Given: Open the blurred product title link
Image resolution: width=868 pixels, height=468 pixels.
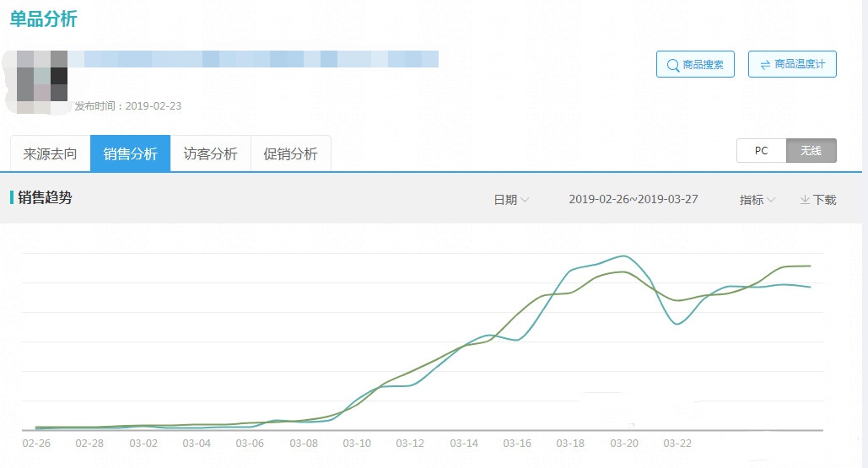Looking at the screenshot, I should [253, 59].
